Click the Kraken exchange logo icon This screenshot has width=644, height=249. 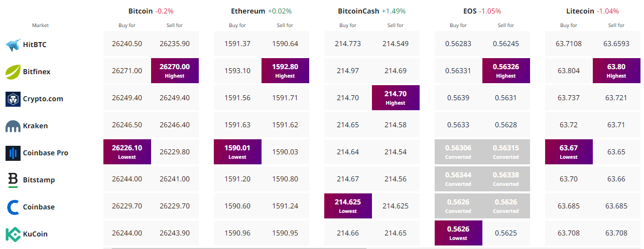click(13, 126)
